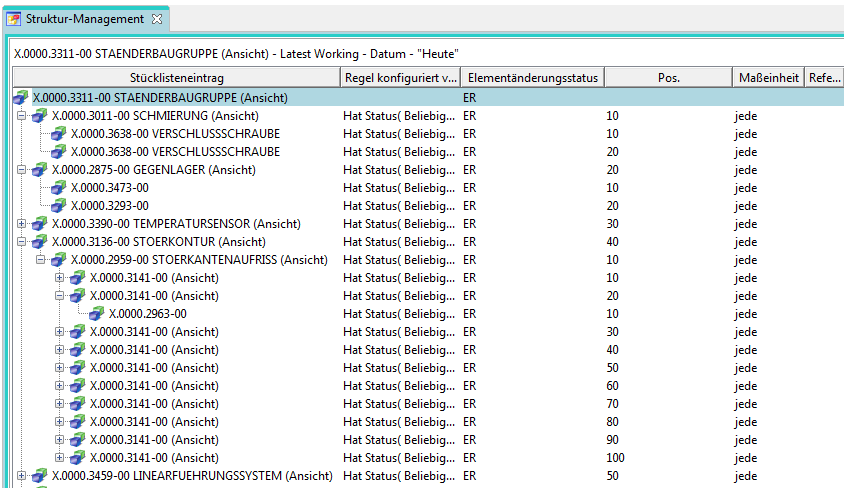
Task: Click the LINEARFUEHRUNGSSYSTEM assembly icon
Action: (39, 476)
